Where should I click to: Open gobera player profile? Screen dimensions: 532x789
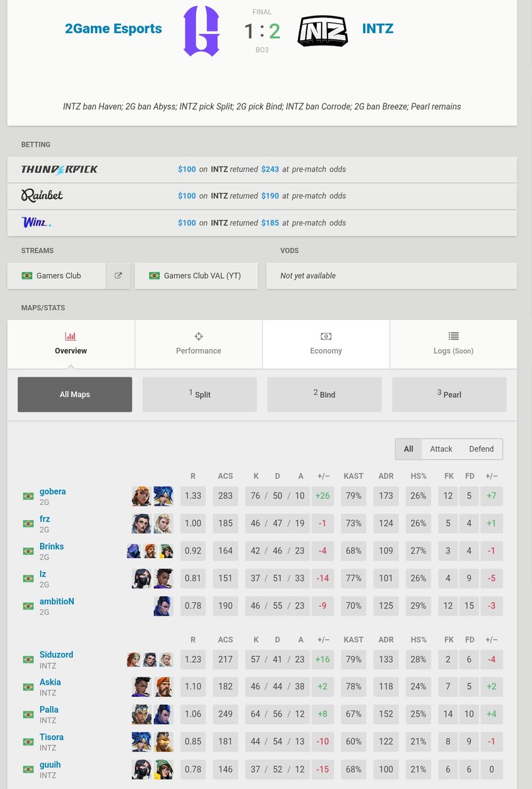(53, 492)
